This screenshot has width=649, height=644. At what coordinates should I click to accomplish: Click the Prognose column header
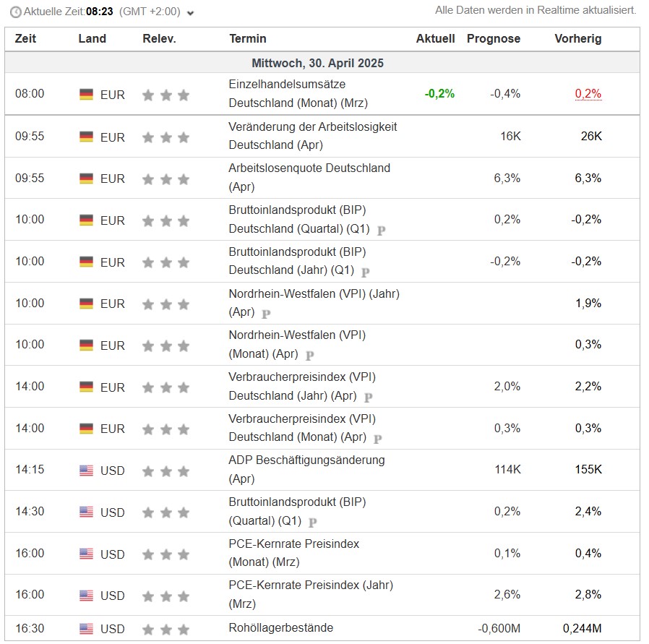pos(493,39)
